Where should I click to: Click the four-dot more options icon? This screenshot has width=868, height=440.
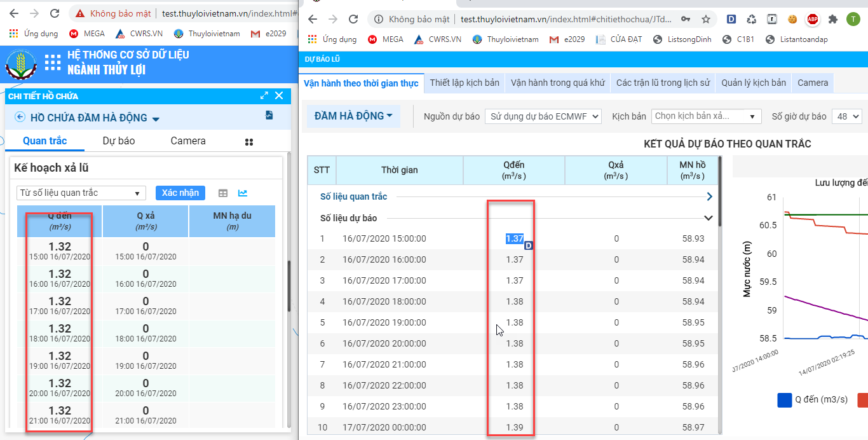(x=249, y=142)
